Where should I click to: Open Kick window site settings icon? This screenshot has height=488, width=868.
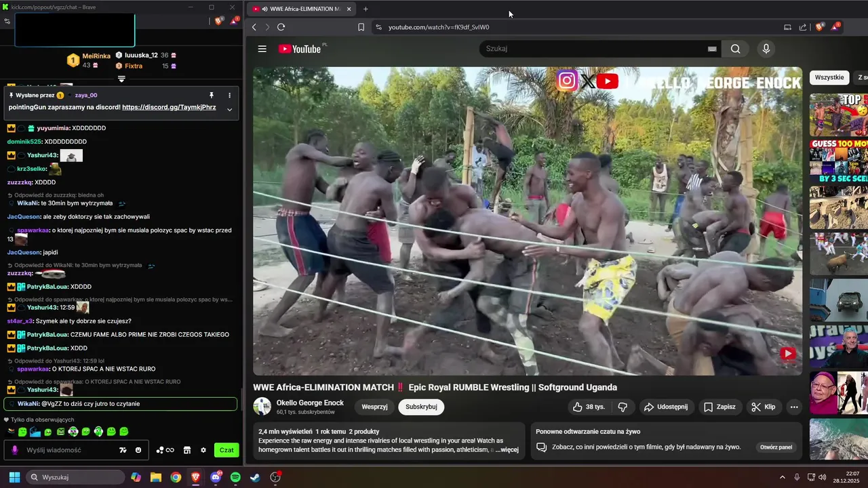(7, 21)
